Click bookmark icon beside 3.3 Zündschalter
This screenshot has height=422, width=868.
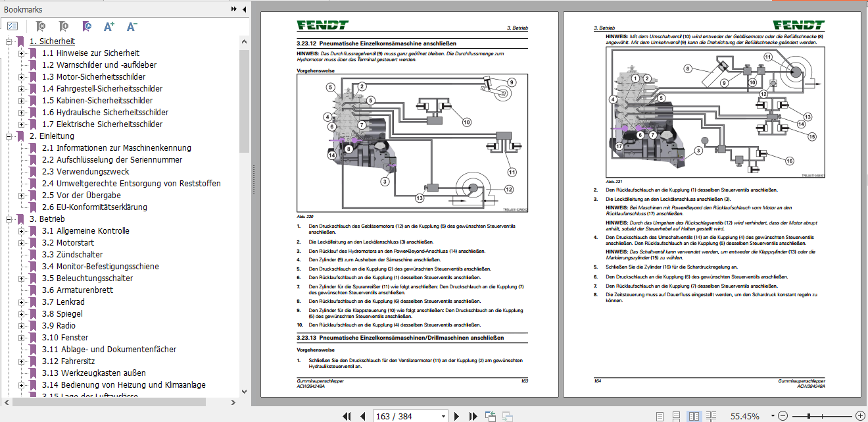click(32, 255)
